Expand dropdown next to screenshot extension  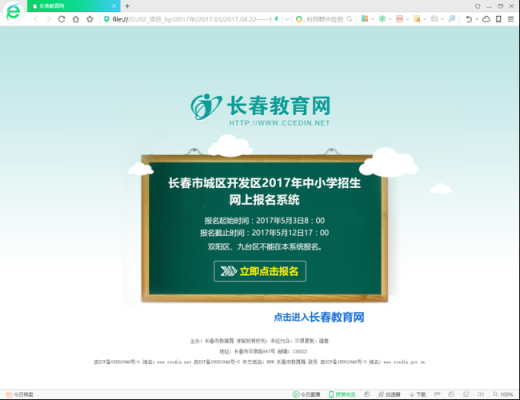[x=442, y=19]
